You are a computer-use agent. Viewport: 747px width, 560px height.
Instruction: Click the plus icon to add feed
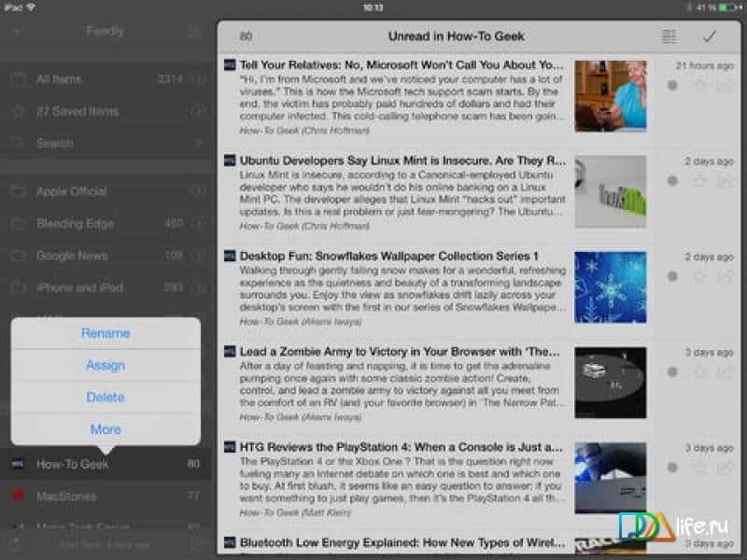[x=17, y=31]
